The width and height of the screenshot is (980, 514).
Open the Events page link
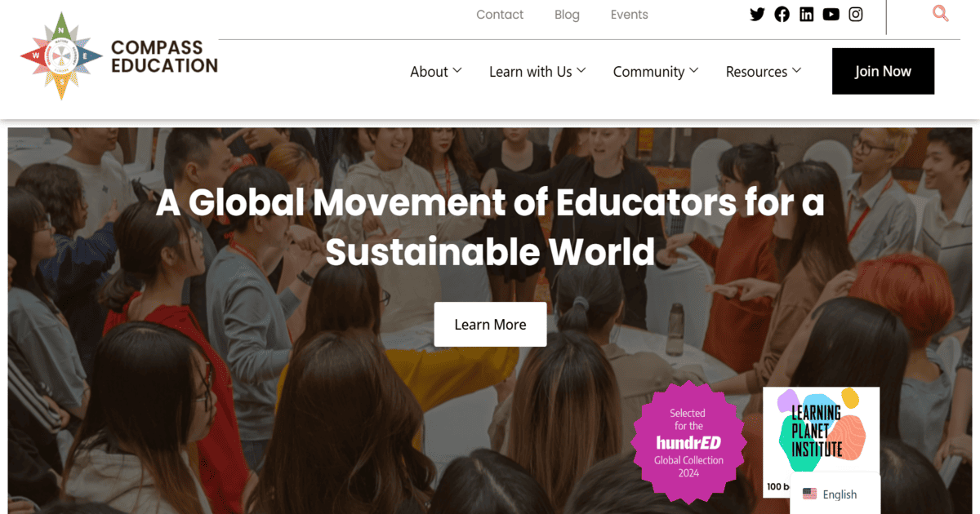629,15
